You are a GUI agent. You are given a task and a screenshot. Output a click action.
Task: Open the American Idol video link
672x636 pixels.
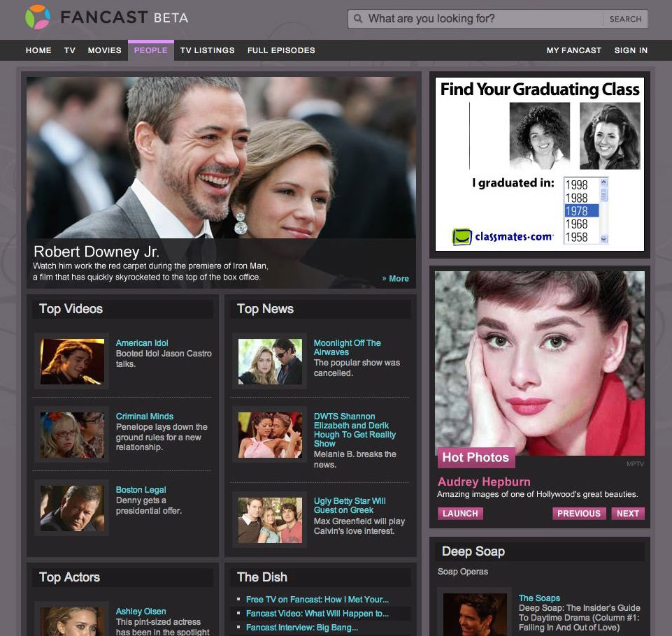click(x=142, y=342)
